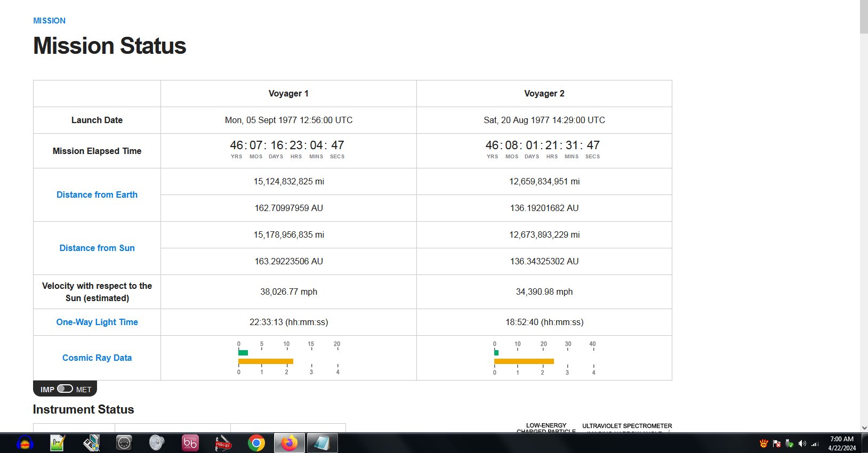Click the pink bb taskbar app
This screenshot has height=453, width=868.
click(x=190, y=443)
